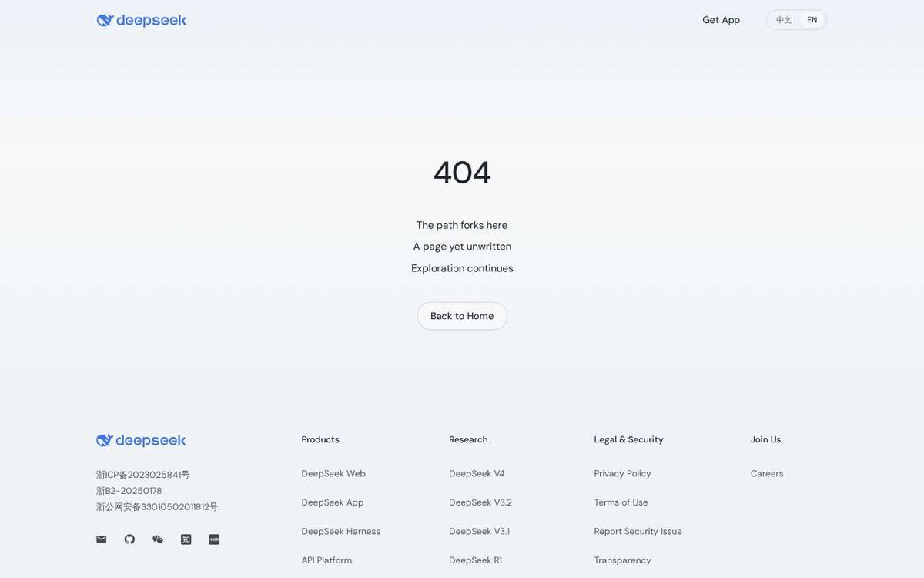
Task: Click the Back to Home button
Action: [x=462, y=316]
